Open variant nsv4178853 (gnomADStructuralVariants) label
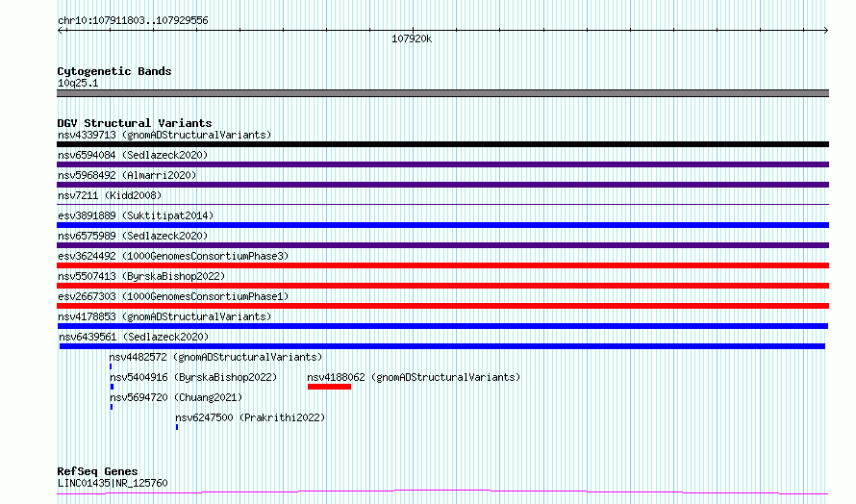 click(164, 316)
